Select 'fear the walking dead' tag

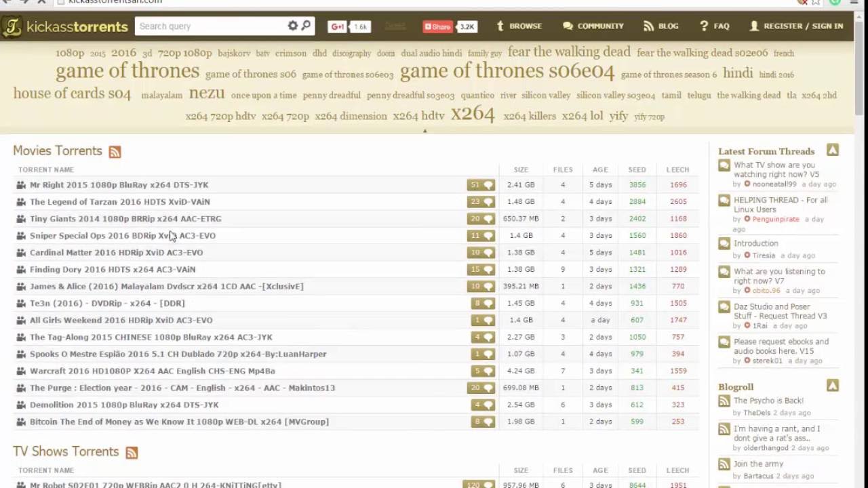569,52
